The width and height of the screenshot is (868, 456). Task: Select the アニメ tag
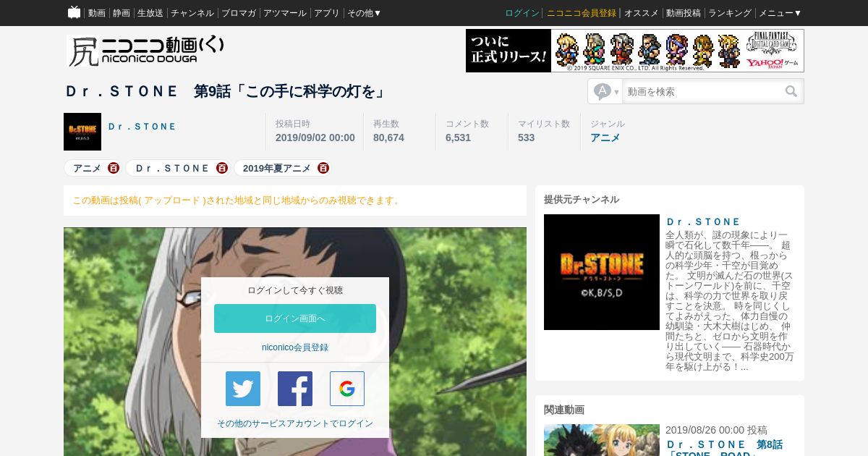pyautogui.click(x=87, y=168)
